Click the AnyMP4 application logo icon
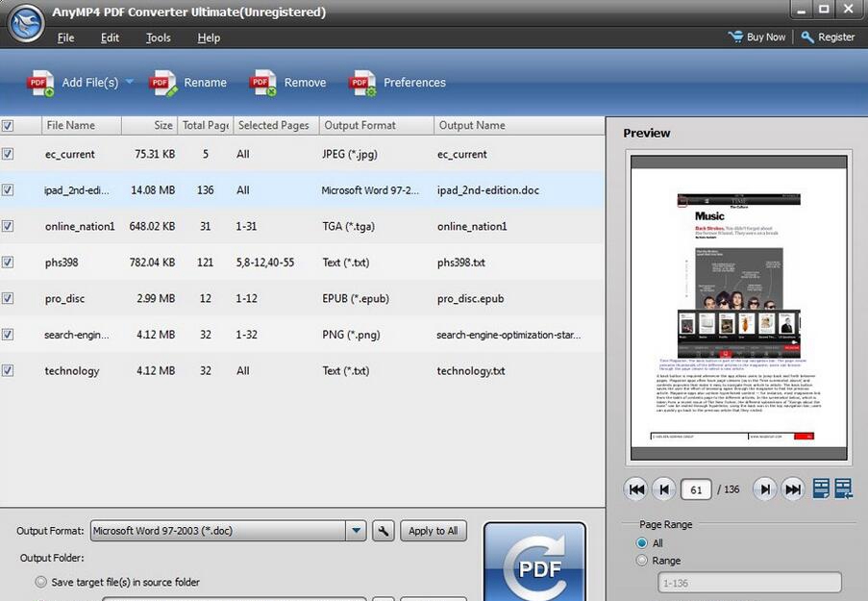This screenshot has width=868, height=601. click(x=26, y=23)
